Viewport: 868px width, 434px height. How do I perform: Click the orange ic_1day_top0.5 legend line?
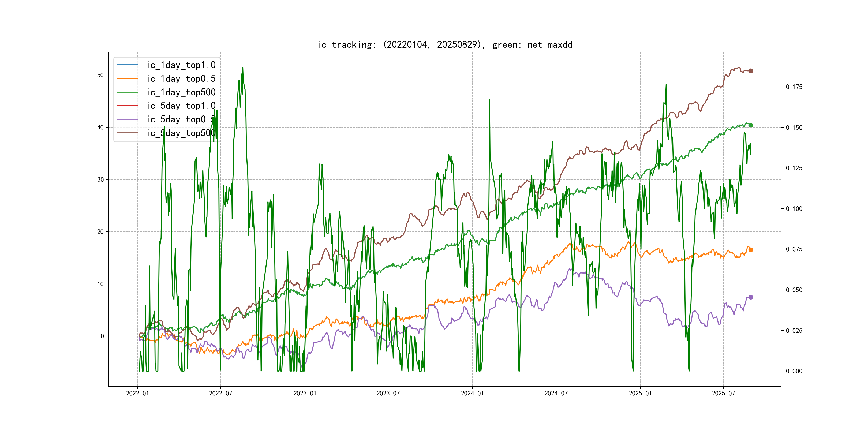tap(127, 78)
